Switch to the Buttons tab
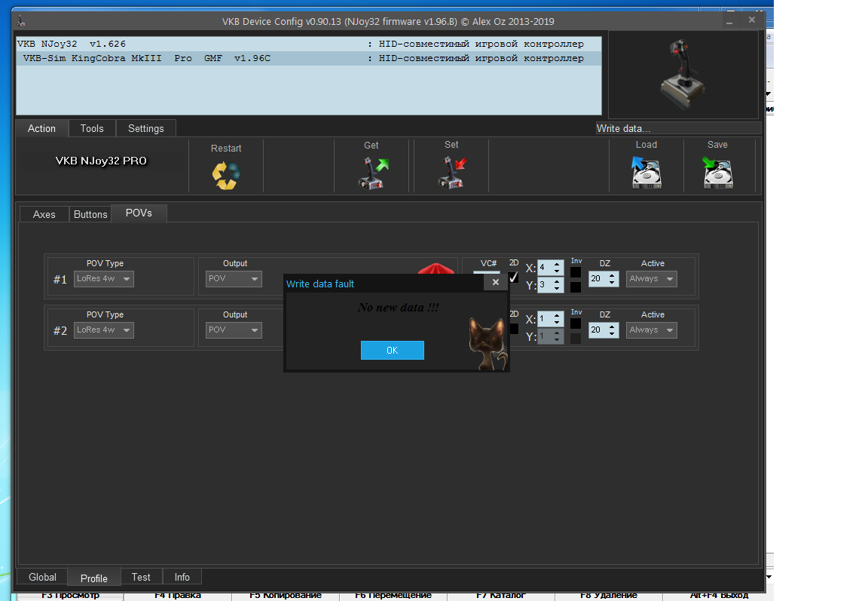The width and height of the screenshot is (868, 601). pos(90,214)
